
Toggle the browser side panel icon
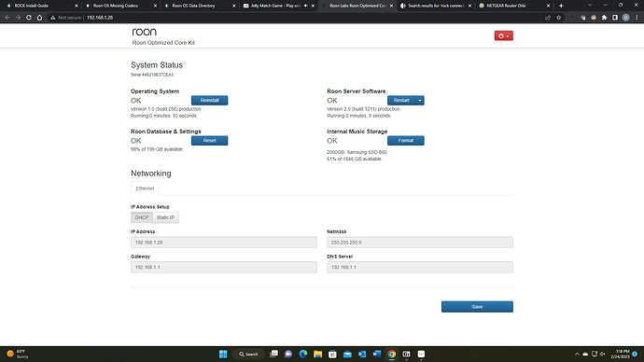click(x=615, y=18)
